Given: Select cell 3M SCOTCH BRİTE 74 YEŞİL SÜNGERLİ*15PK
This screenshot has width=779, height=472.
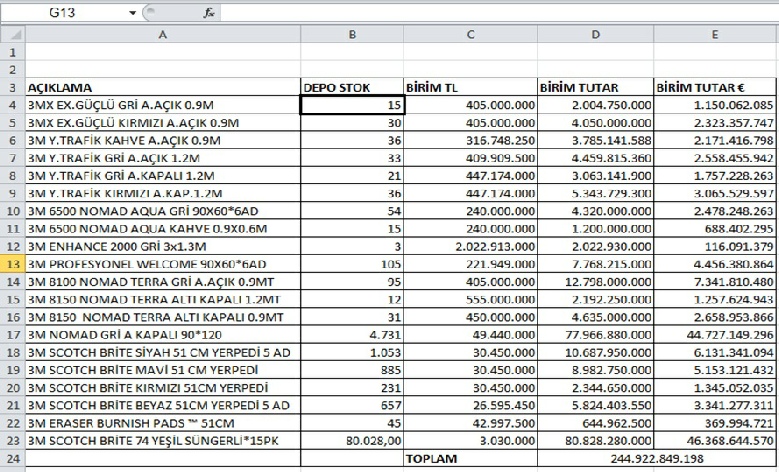Looking at the screenshot, I should point(163,441).
